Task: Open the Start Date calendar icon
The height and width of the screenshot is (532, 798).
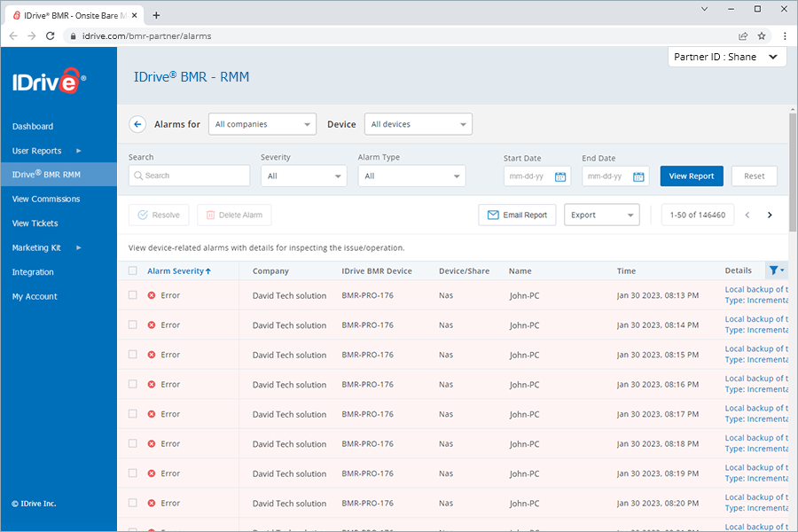Action: tap(559, 176)
